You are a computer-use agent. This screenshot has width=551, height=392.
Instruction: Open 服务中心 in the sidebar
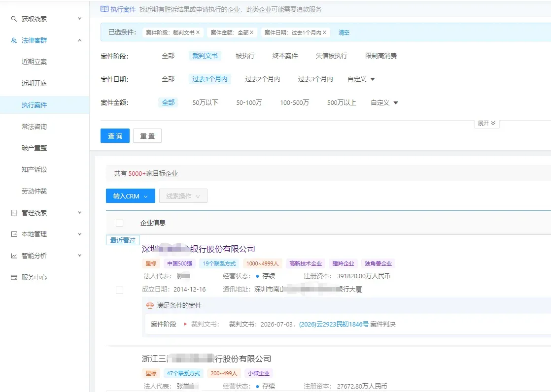(x=34, y=277)
